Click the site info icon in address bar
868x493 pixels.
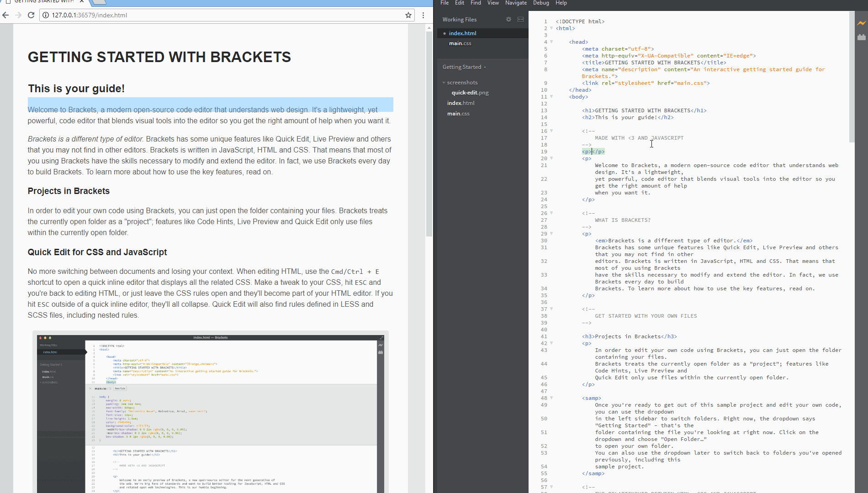click(46, 15)
